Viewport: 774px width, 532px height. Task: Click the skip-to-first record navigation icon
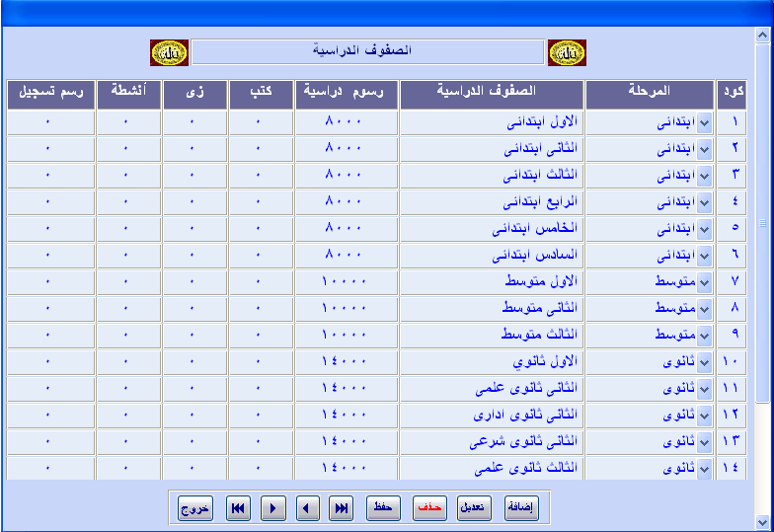pos(238,508)
